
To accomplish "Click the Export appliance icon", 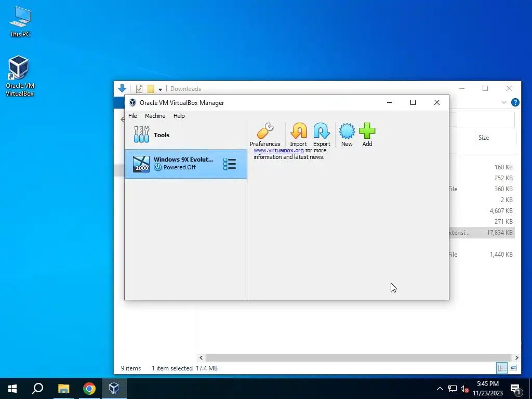I will point(322,135).
